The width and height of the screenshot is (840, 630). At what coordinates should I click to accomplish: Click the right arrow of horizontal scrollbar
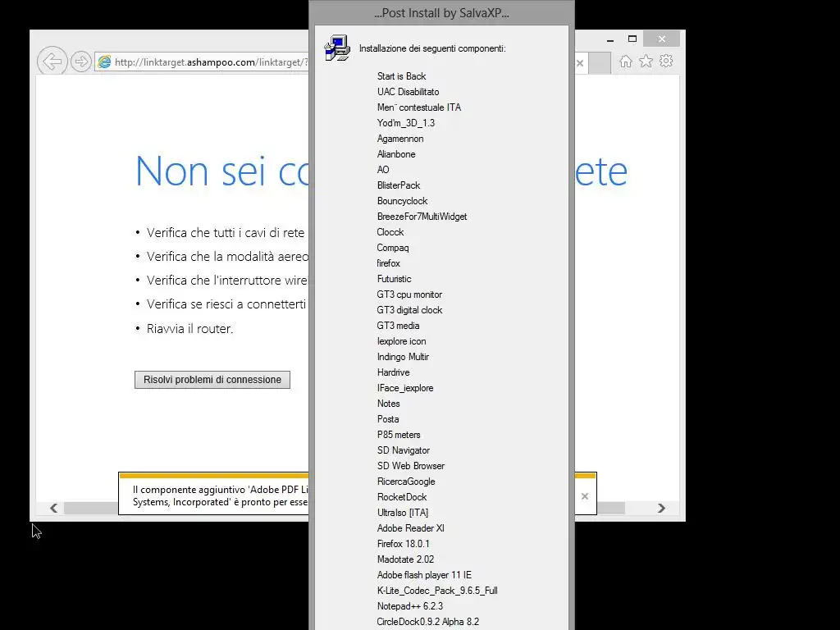tap(661, 508)
